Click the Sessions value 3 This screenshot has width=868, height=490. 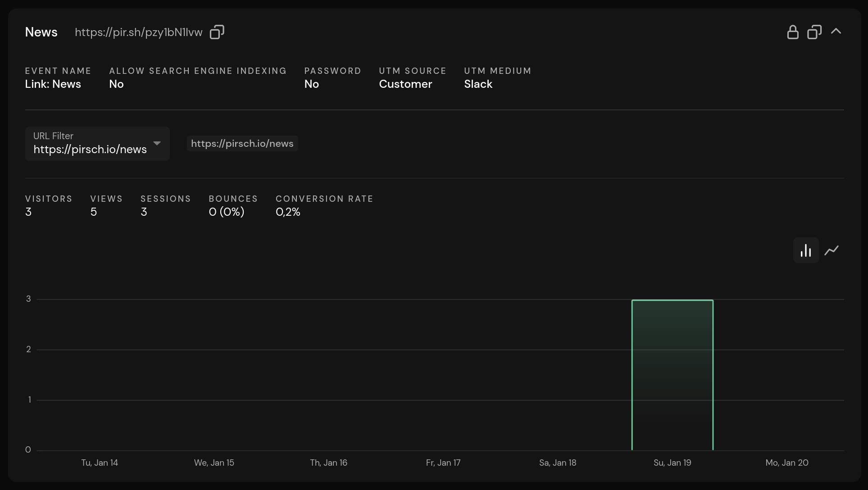(144, 212)
